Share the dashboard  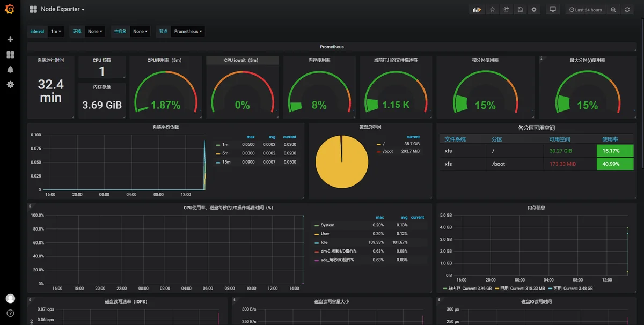(x=506, y=10)
